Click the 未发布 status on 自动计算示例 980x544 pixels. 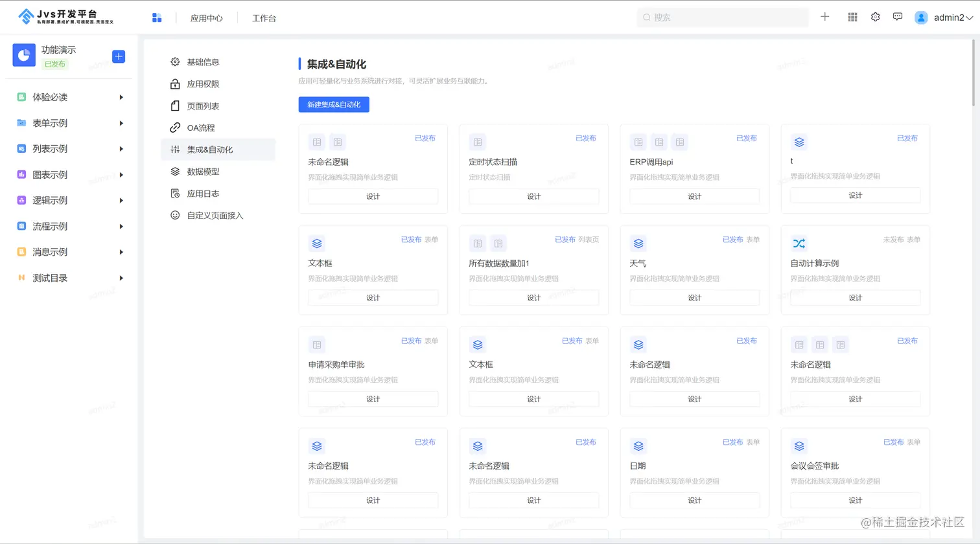click(893, 240)
